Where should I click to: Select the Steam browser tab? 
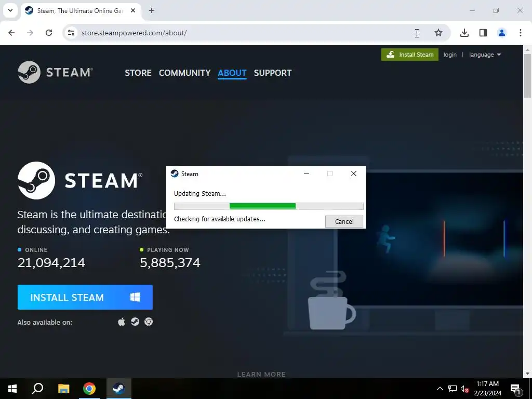point(79,10)
